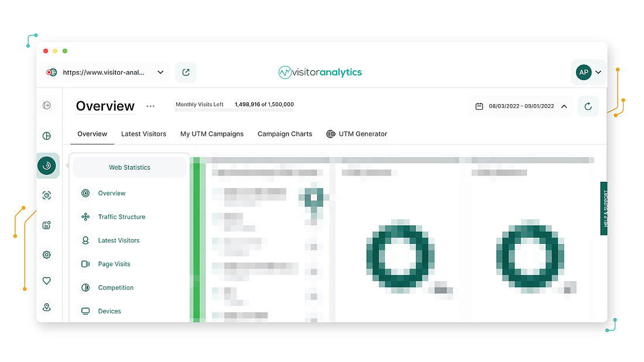Click the Web Statistics header button
The image size is (644, 362).
(129, 167)
